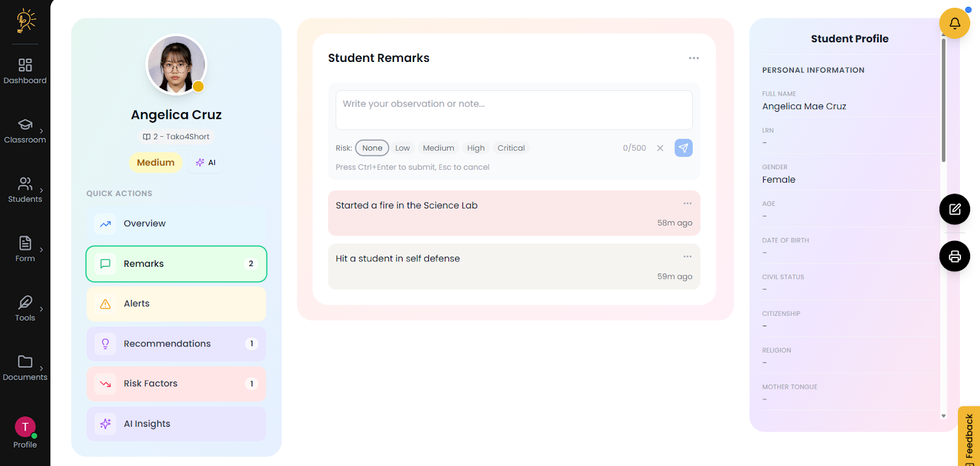
Task: Go to the Risk Factors section
Action: 176,384
